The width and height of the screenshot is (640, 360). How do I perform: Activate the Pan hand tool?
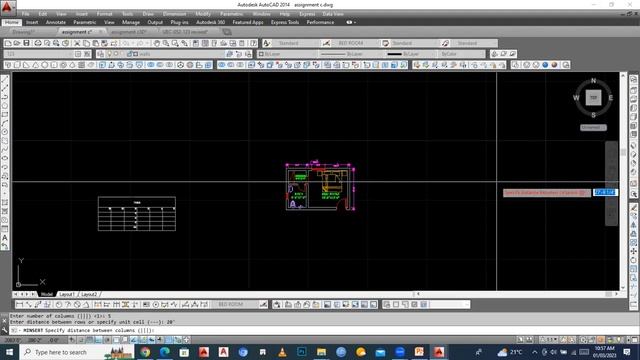[157, 43]
